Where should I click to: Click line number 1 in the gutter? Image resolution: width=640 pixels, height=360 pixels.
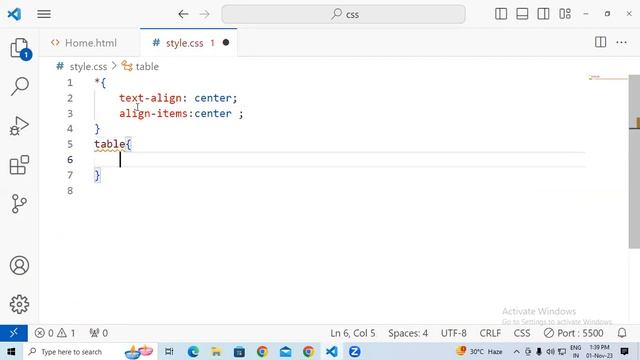pos(70,82)
